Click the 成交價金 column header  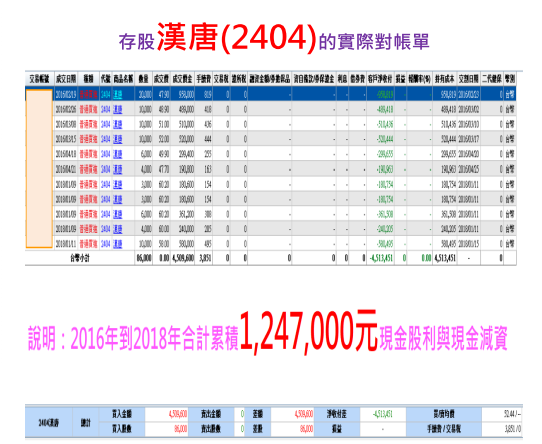[183, 79]
